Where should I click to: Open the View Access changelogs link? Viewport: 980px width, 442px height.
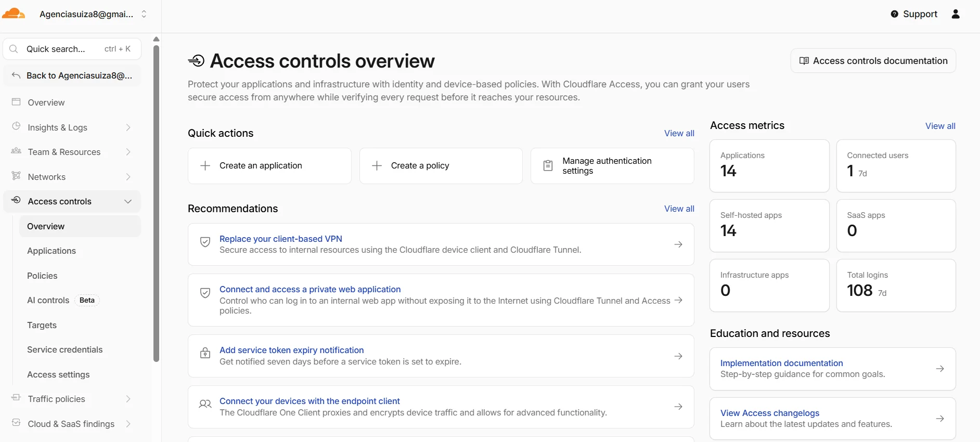[x=770, y=413]
